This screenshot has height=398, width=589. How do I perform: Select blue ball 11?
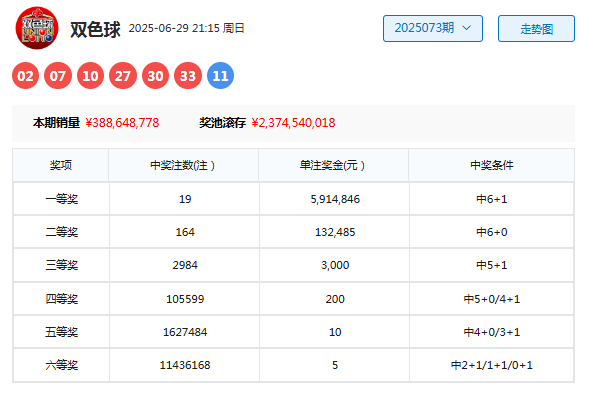click(x=220, y=76)
